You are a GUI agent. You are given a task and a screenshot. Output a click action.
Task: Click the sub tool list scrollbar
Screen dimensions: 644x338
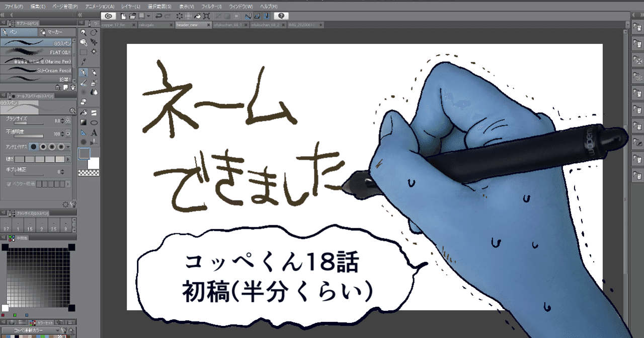(x=74, y=60)
